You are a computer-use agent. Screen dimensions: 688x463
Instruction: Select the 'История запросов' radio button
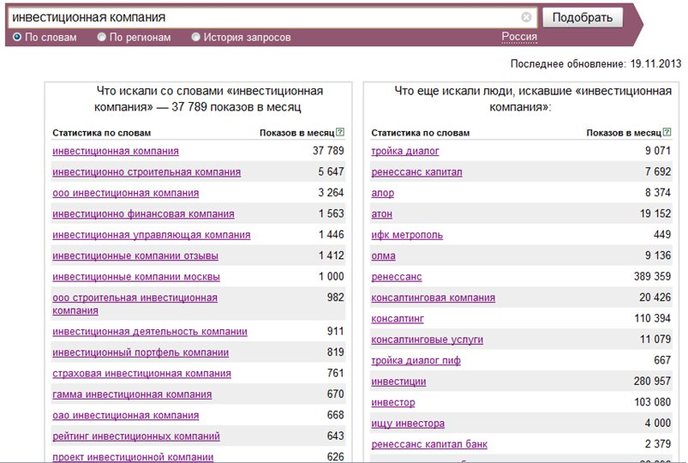coord(196,37)
